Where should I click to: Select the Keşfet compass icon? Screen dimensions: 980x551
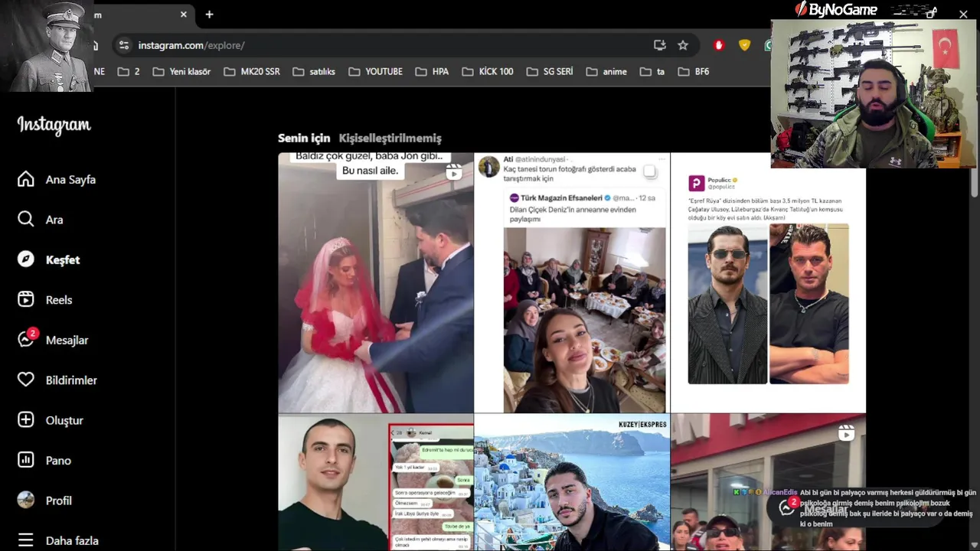[26, 259]
